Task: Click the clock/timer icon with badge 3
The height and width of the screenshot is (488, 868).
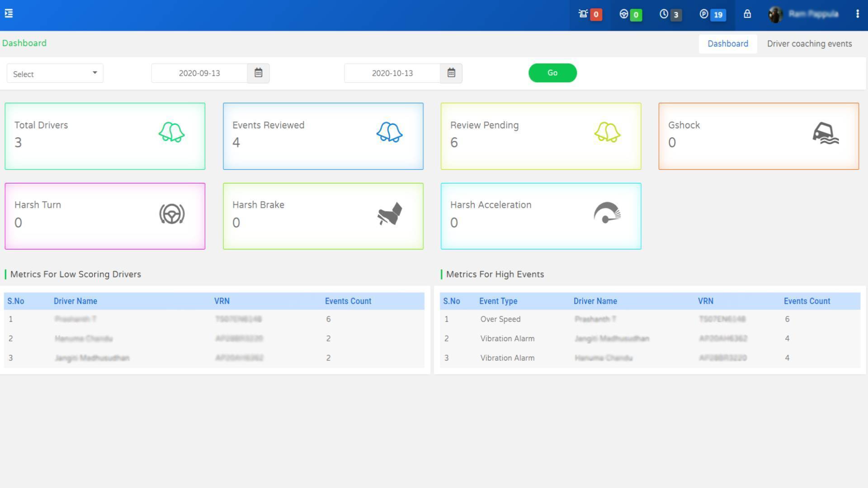Action: (x=664, y=13)
